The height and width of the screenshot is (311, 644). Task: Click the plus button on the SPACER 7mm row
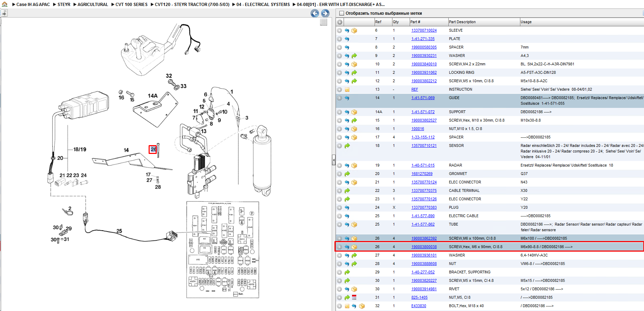339,47
